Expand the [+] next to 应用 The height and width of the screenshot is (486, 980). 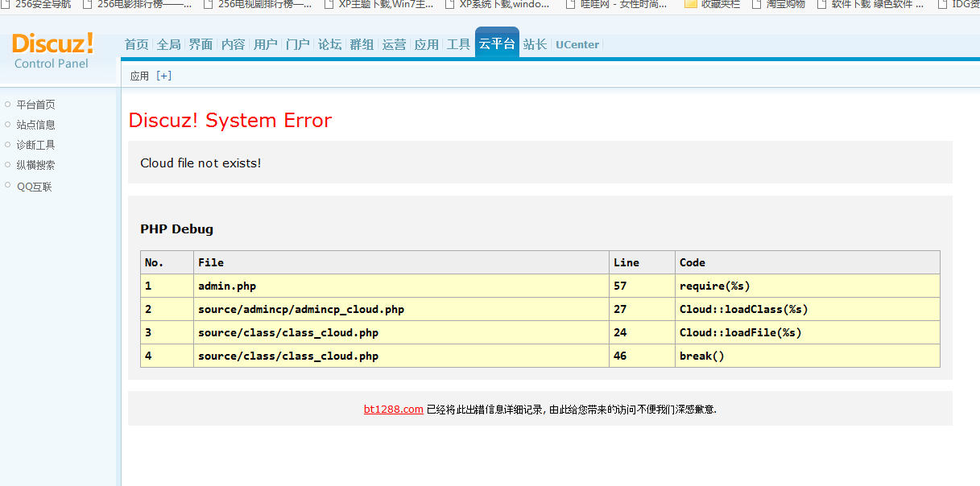click(x=163, y=76)
